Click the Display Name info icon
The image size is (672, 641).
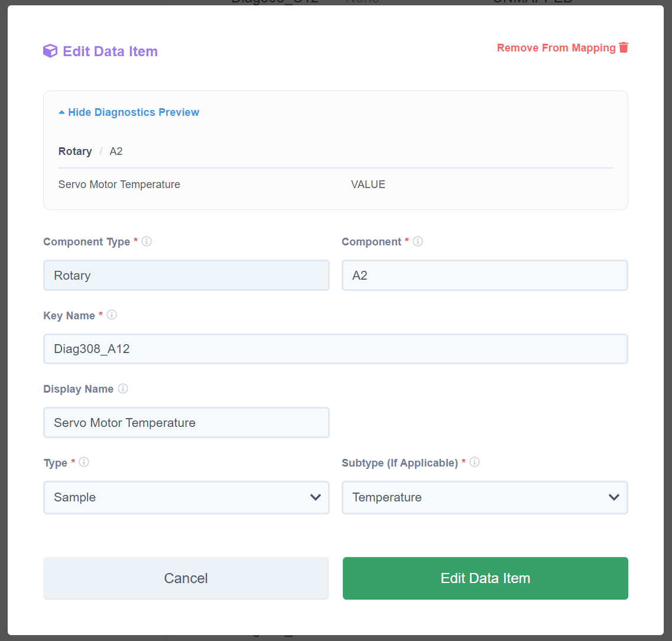click(x=123, y=389)
